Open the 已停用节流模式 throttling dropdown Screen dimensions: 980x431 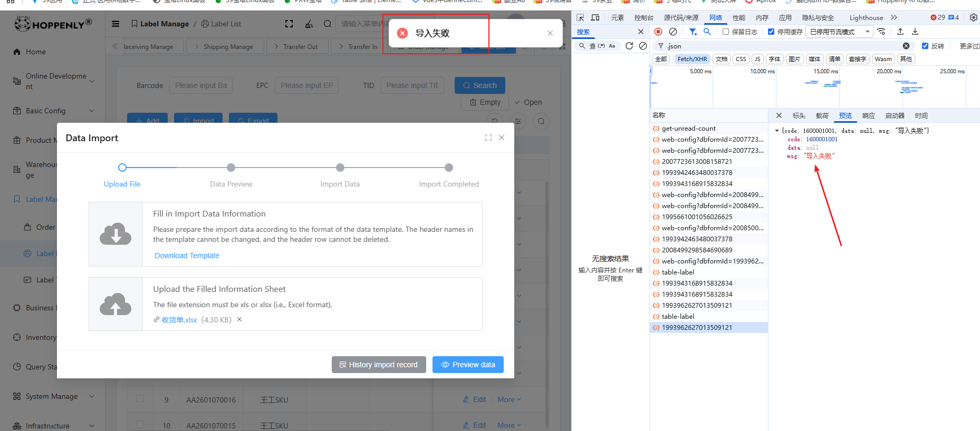point(839,32)
